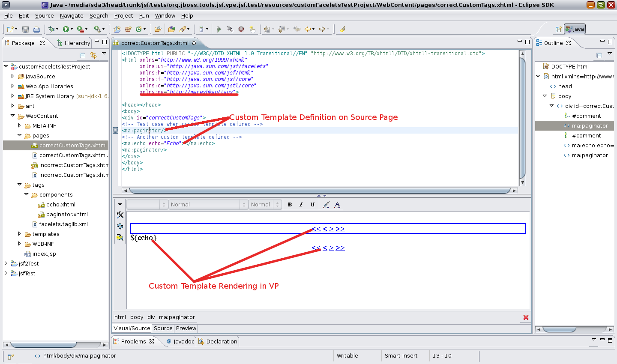This screenshot has width=617, height=364.
Task: Click the Open Java perspective button
Action: click(575, 29)
